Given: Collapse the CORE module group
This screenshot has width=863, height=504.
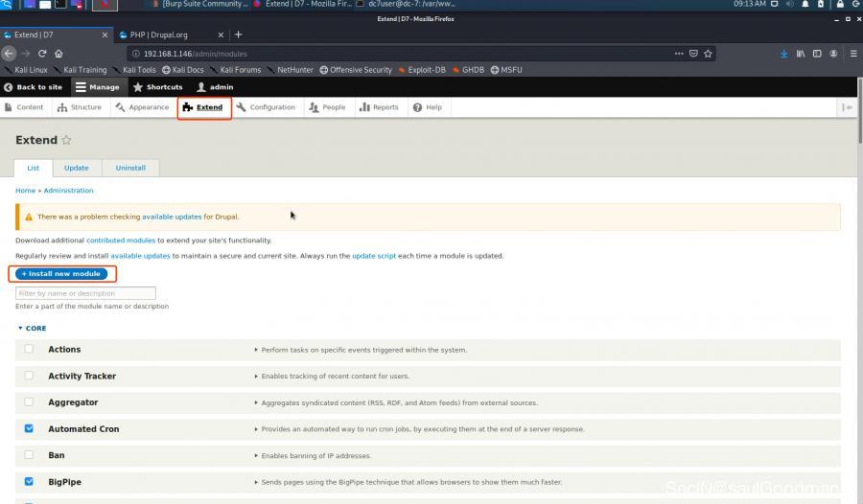Looking at the screenshot, I should tap(32, 328).
